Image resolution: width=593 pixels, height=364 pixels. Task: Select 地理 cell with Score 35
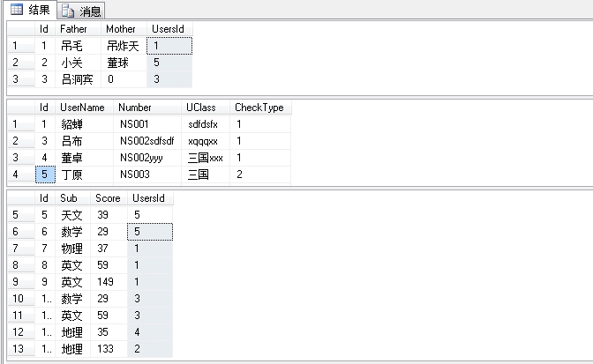pyautogui.click(x=72, y=331)
